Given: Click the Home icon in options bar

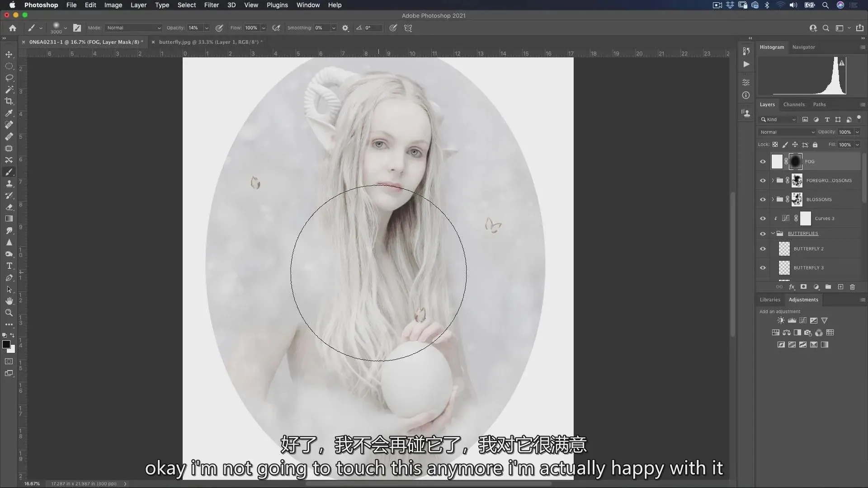Looking at the screenshot, I should tap(13, 28).
